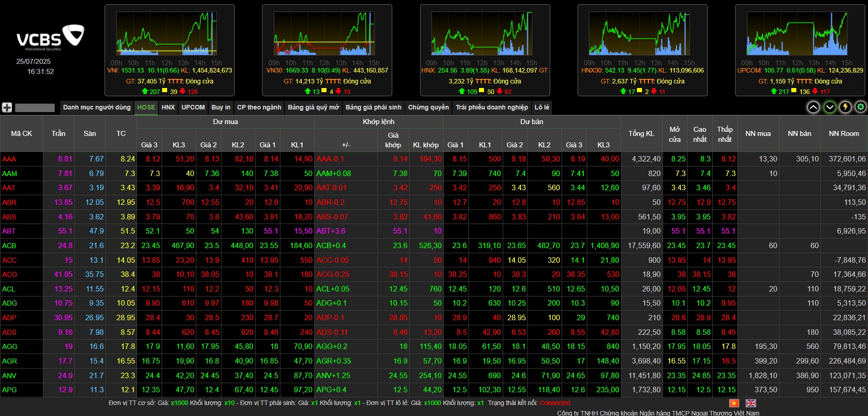Click the Connected status text

(555, 403)
